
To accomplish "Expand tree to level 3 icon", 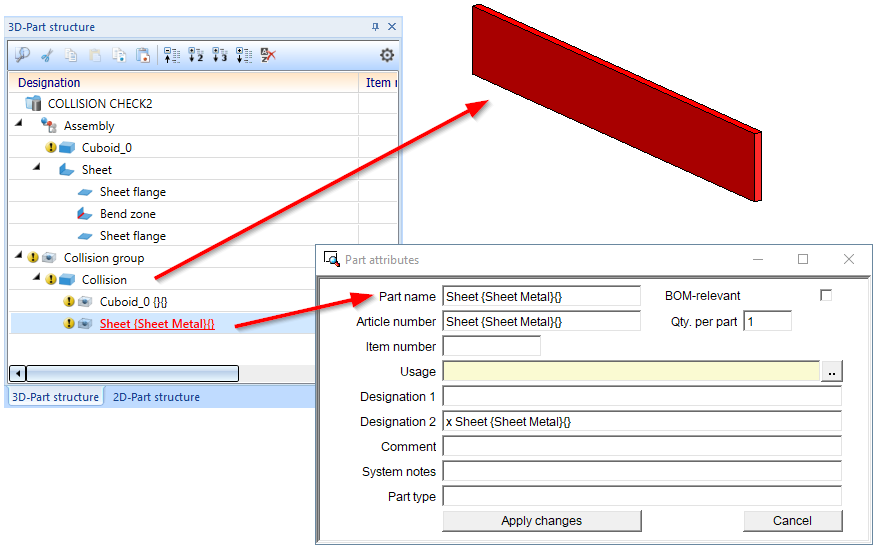I will click(x=220, y=55).
